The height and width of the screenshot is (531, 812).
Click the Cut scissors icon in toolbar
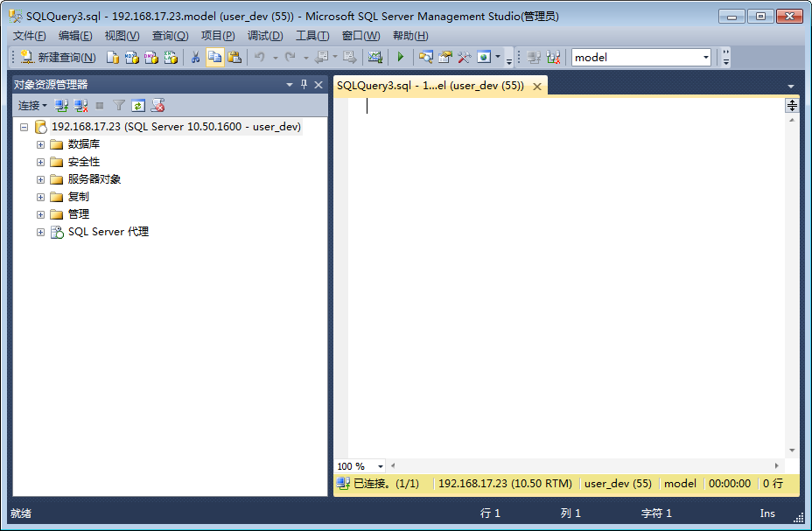point(196,58)
